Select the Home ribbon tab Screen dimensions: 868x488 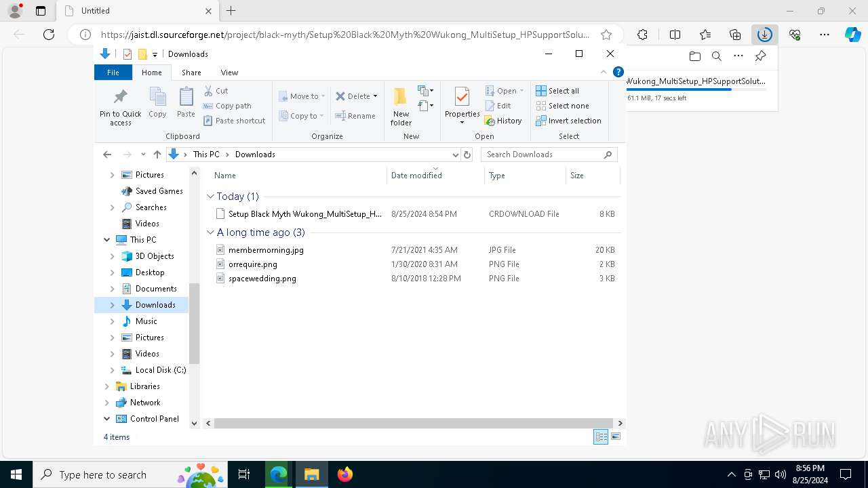point(152,73)
